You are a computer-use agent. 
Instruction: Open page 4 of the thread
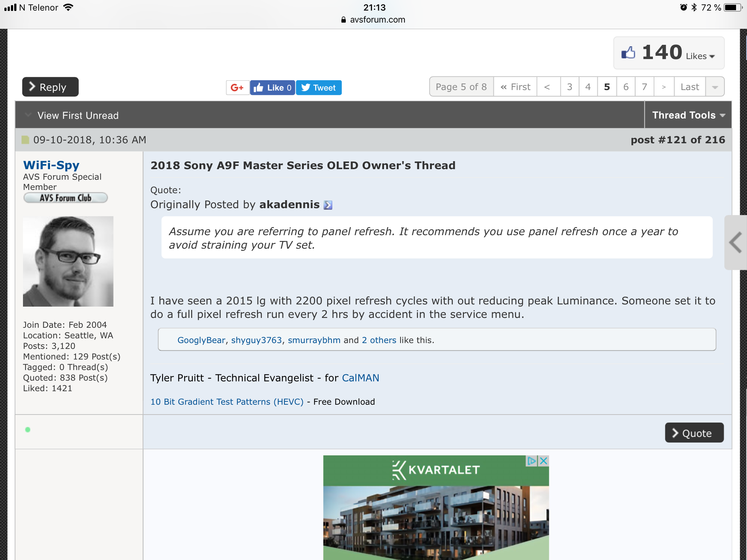pos(588,87)
